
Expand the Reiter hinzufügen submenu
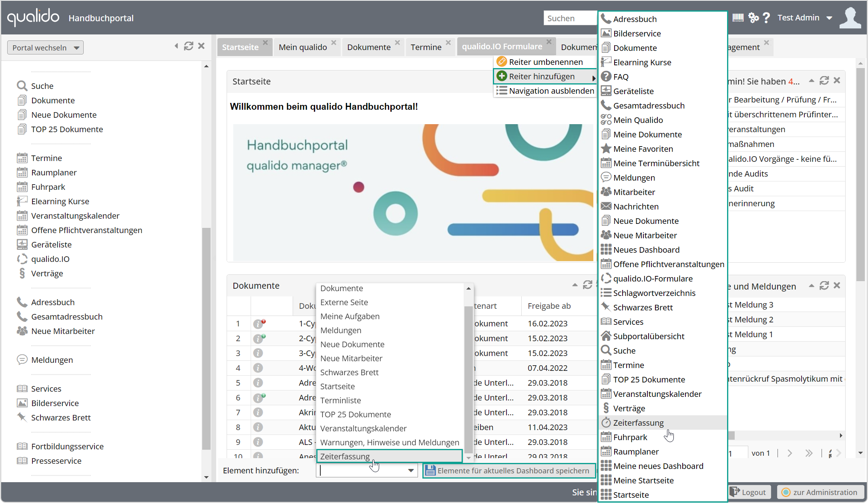coord(545,76)
